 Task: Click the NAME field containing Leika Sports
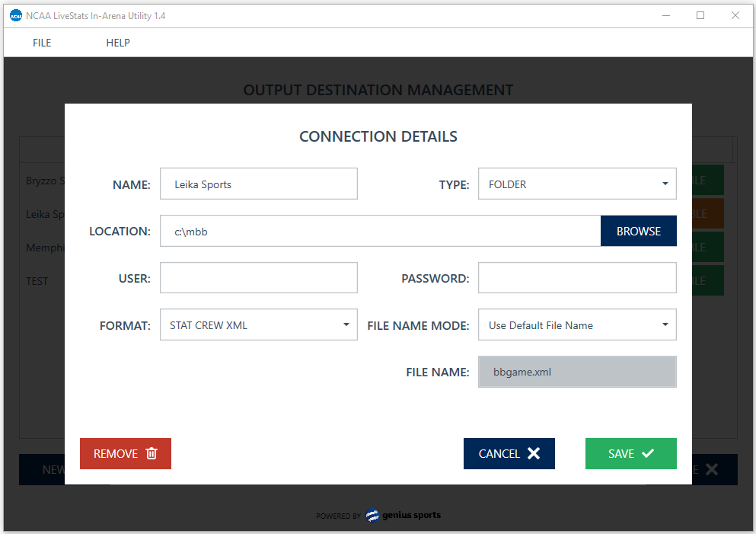tap(258, 184)
